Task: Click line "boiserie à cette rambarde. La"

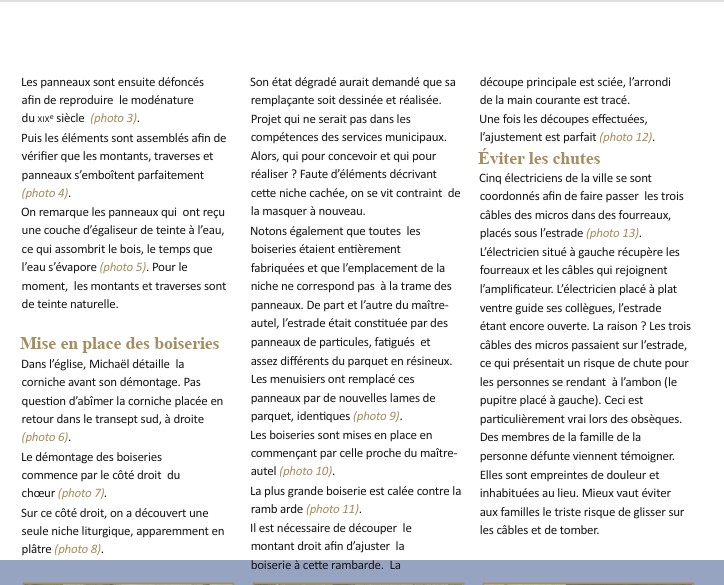Action: (326, 565)
